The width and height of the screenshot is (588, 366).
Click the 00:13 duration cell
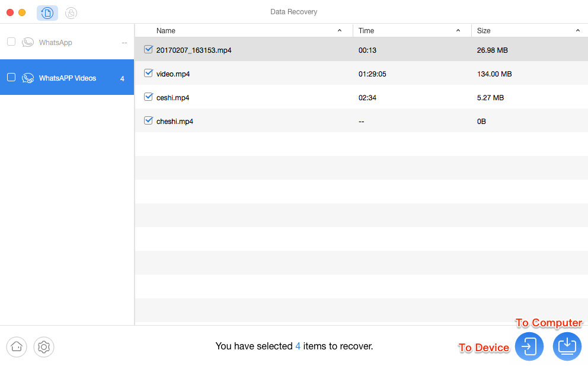click(x=367, y=50)
